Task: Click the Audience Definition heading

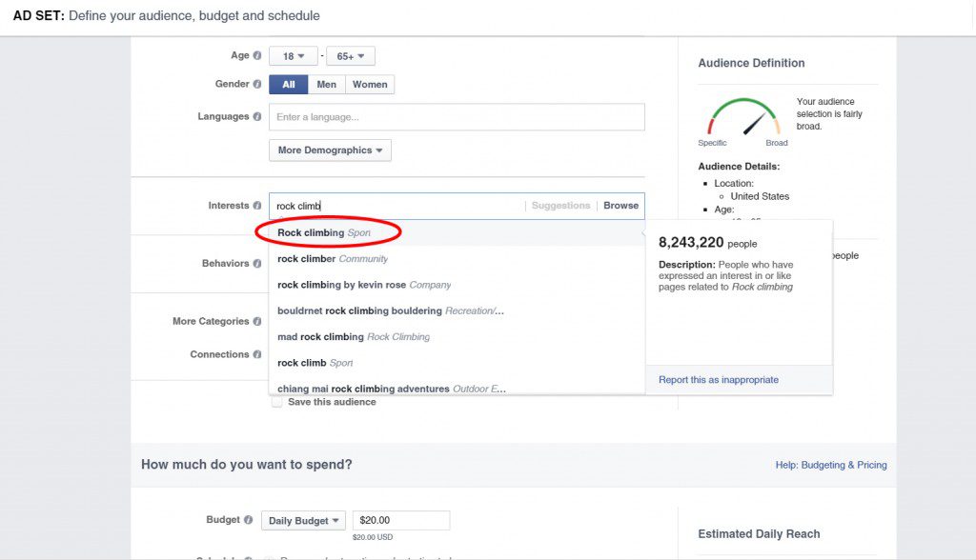Action: (x=751, y=63)
